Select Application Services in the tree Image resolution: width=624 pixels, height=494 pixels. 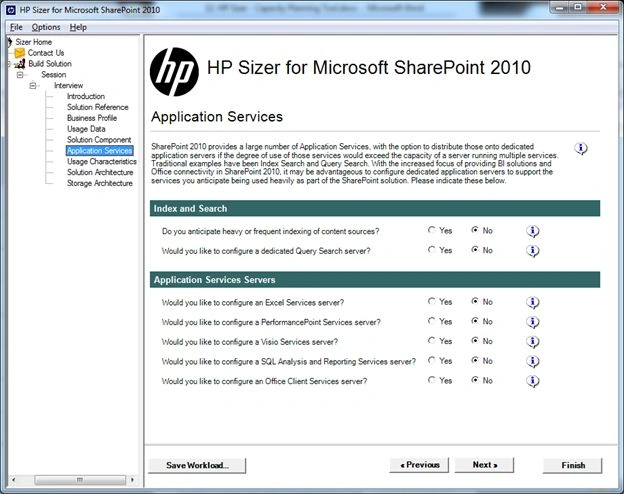pyautogui.click(x=99, y=150)
